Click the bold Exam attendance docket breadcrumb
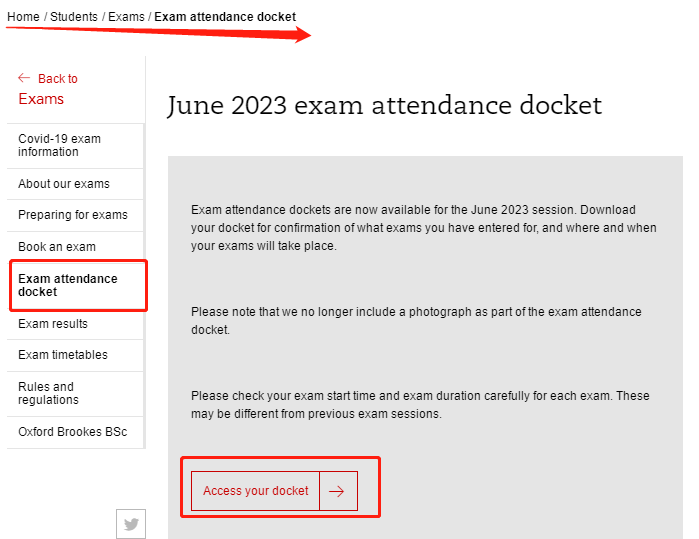The image size is (699, 539). [225, 17]
